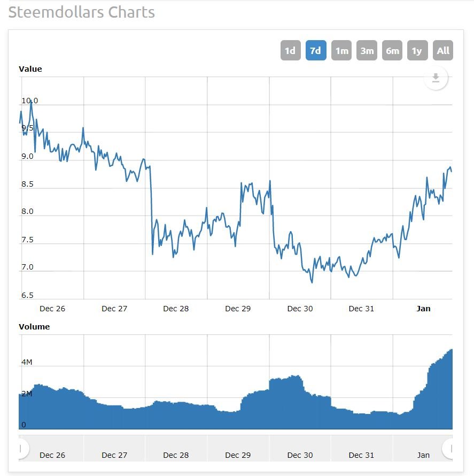Viewport: 474px width, 476px height.
Task: Select the 1m time range button
Action: pyautogui.click(x=341, y=50)
